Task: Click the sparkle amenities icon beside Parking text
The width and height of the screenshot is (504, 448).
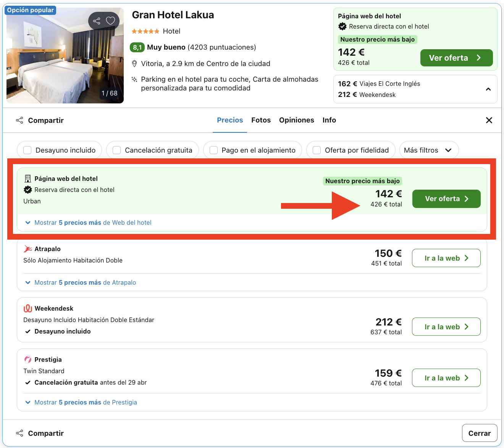Action: (134, 79)
